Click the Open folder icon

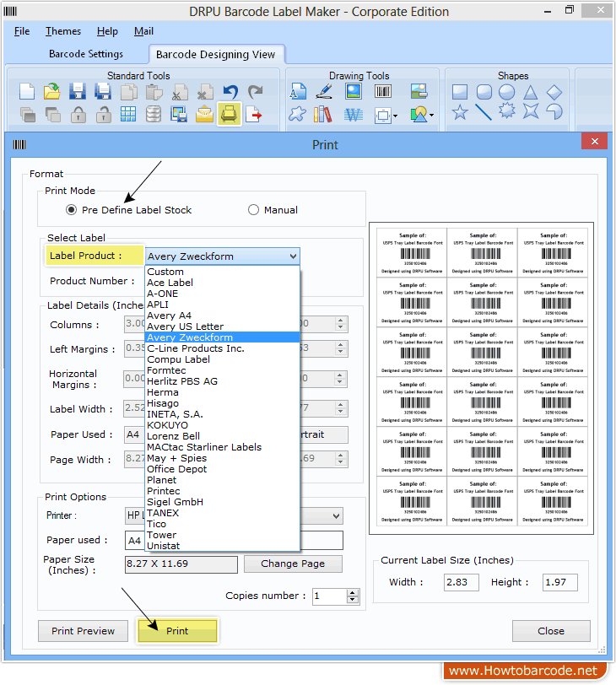coord(52,92)
